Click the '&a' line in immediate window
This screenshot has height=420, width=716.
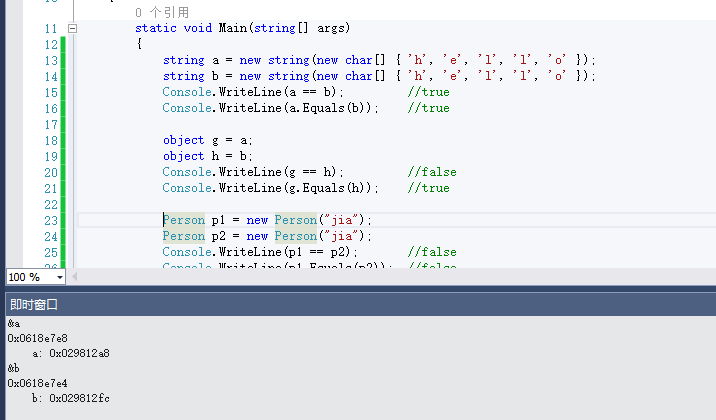(13, 324)
